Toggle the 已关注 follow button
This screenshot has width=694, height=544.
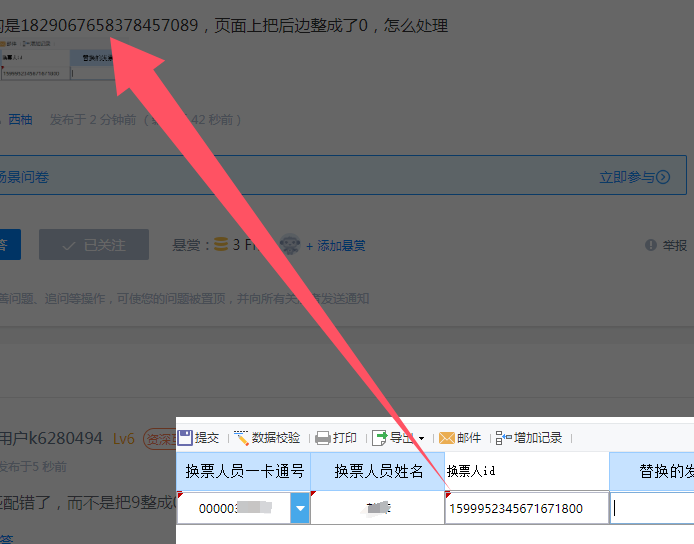coord(94,244)
